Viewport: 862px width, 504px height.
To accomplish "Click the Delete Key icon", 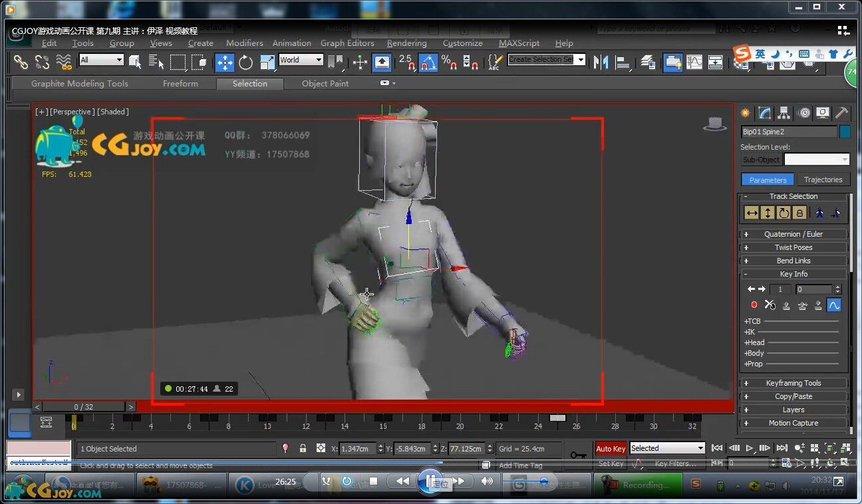I will 770,305.
